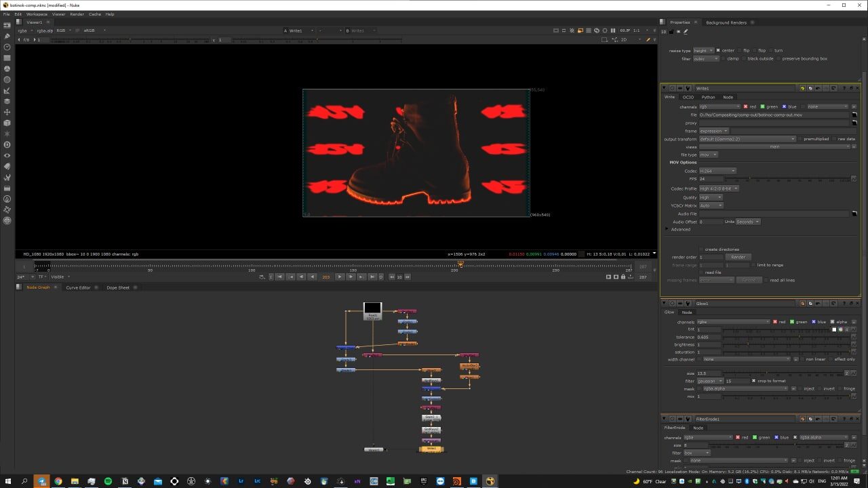Toggle crop to format in Glow1

coord(753,381)
